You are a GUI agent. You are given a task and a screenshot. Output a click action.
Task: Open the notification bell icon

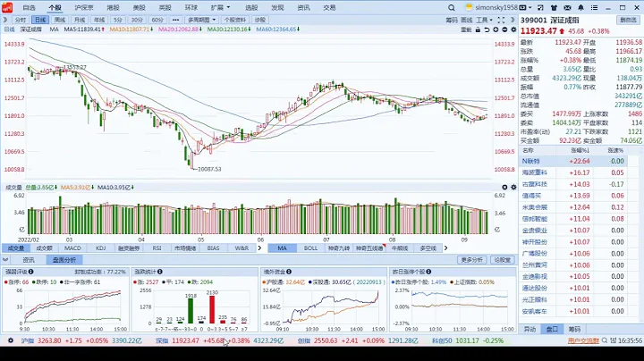point(580,8)
